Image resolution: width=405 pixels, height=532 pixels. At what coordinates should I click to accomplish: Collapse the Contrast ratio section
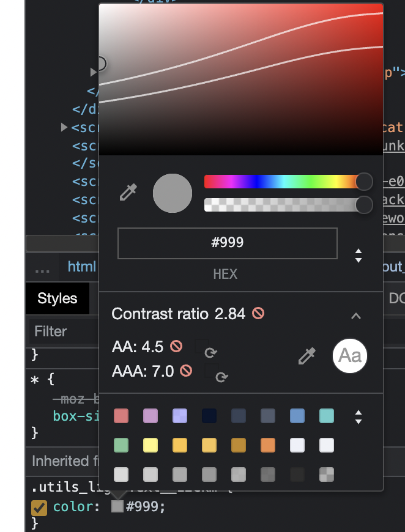[x=355, y=317]
